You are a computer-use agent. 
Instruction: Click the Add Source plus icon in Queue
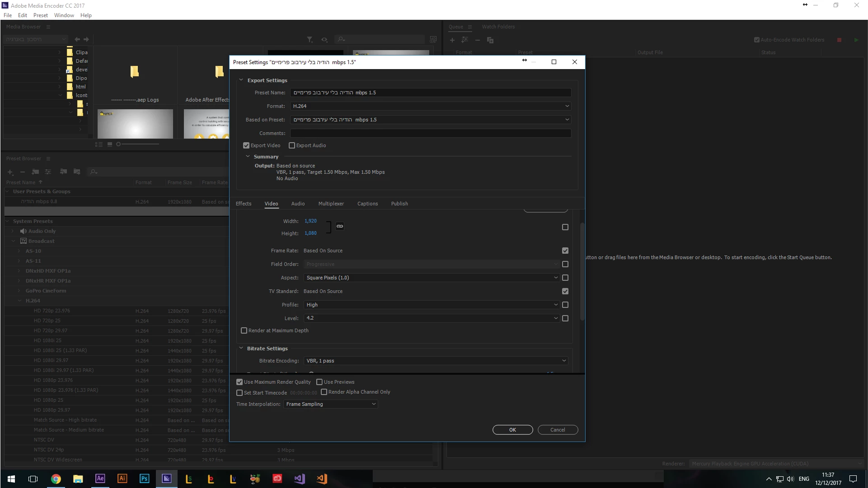452,40
